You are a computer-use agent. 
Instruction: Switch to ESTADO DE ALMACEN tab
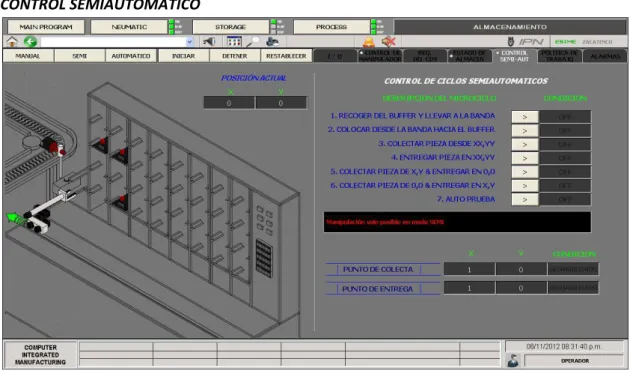(x=469, y=56)
